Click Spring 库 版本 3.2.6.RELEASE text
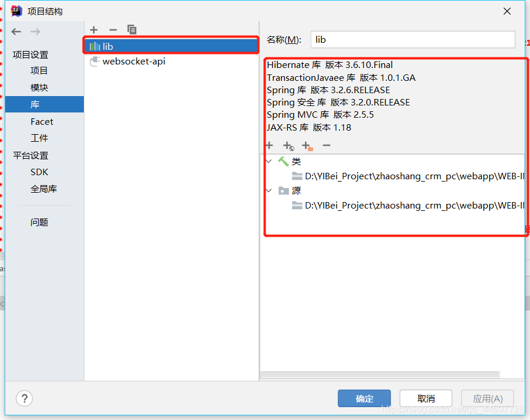530x420 pixels. click(328, 90)
